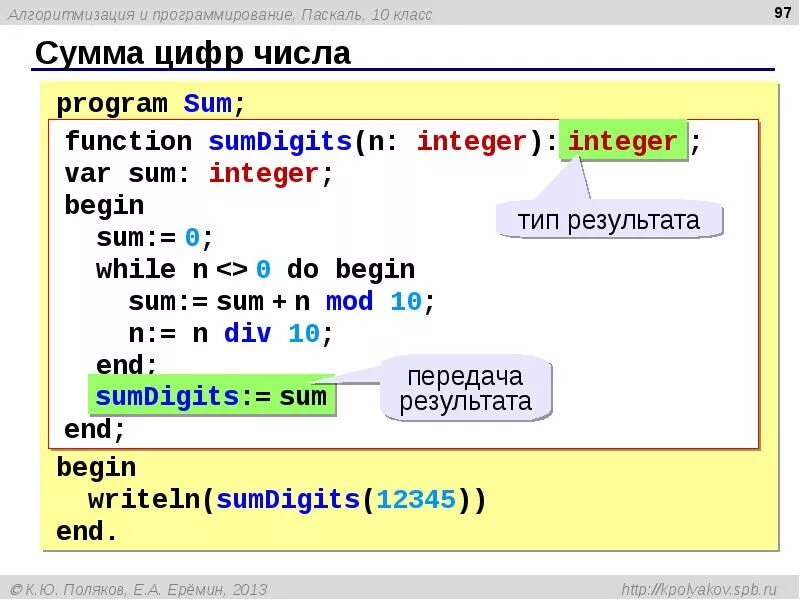
Task: Click the header text 'Алгоритмизация и программирование, Паскаль, 10 класс'
Action: point(220,14)
